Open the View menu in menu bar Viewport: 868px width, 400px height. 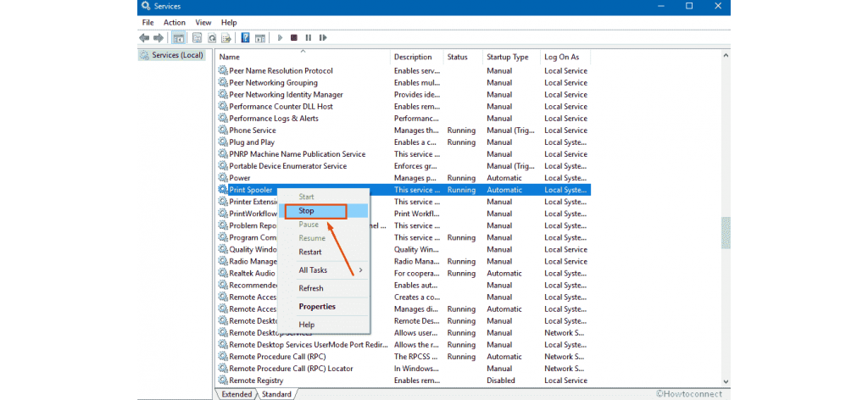tap(203, 22)
